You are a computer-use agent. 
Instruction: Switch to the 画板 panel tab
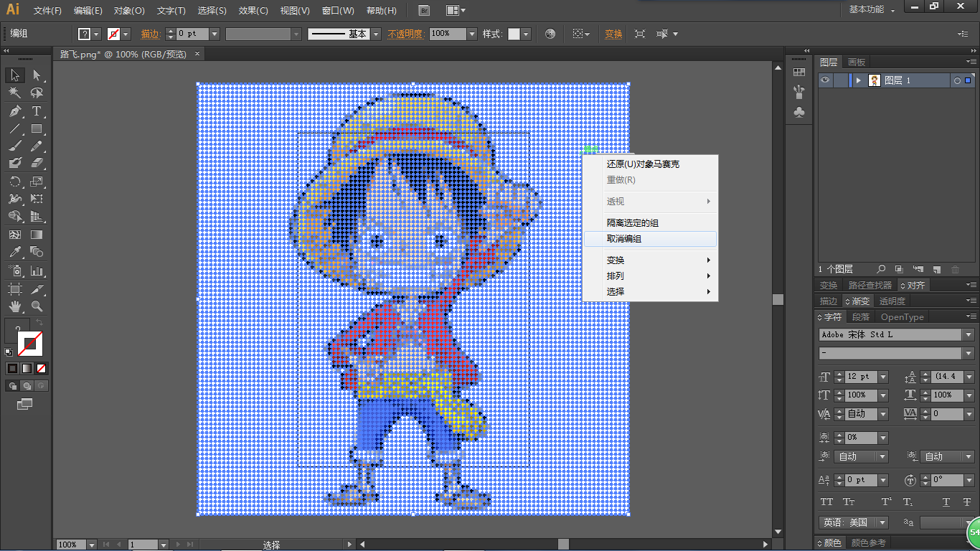[x=857, y=62]
